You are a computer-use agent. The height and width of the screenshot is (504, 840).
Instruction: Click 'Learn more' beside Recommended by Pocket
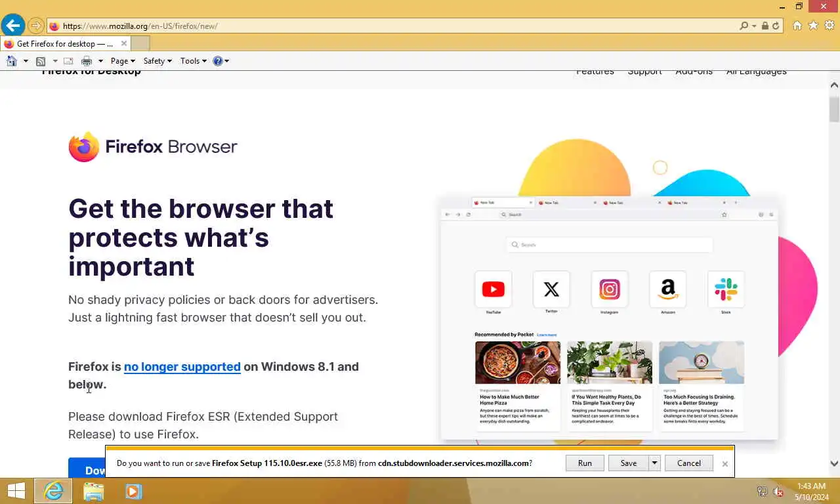[547, 335]
